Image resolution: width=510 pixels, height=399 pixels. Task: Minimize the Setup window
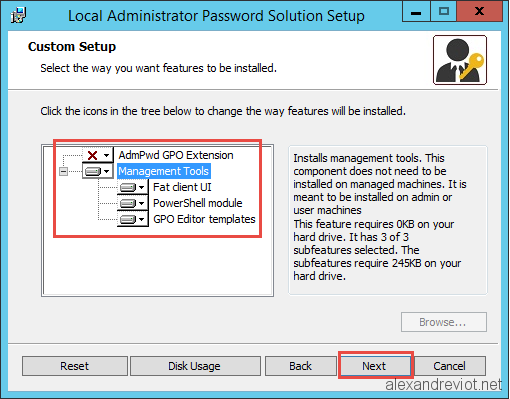pyautogui.click(x=416, y=12)
